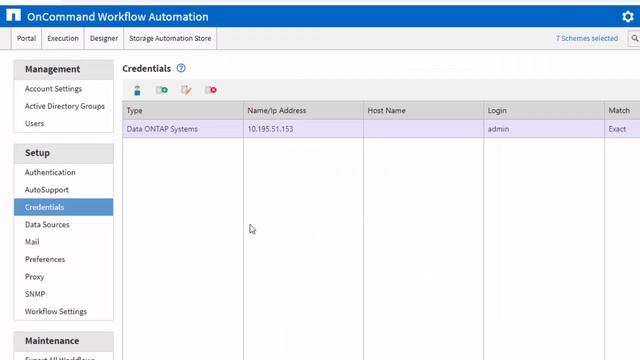Click the Maintenance section header
640x360 pixels.
[64, 341]
